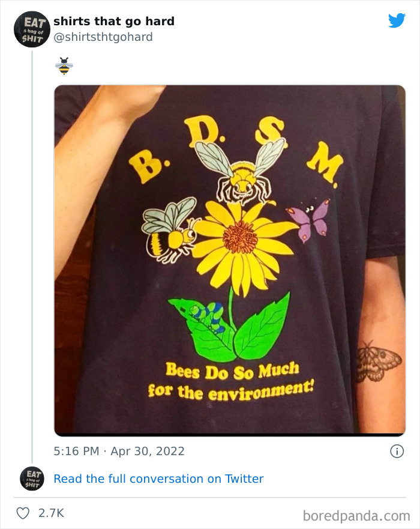Viewport: 420px width, 529px height.
Task: Open the shirts that go hard display name
Action: click(114, 21)
